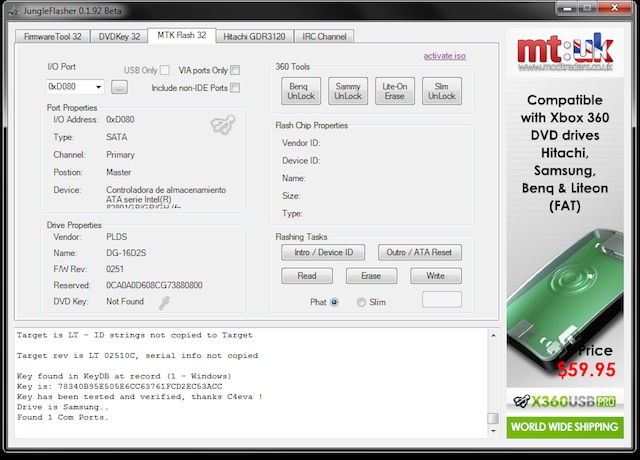This screenshot has height=460, width=640.
Task: Click the Erase flashing task button
Action: [371, 276]
